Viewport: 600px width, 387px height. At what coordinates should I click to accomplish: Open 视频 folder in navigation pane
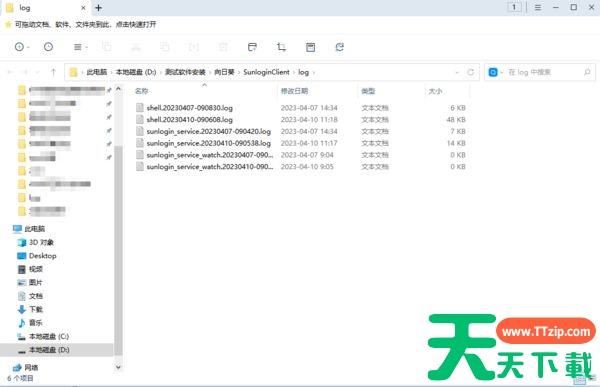pos(36,269)
